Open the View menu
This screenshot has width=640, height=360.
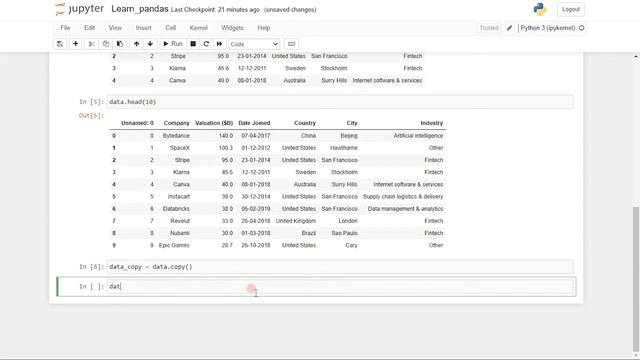(x=115, y=28)
